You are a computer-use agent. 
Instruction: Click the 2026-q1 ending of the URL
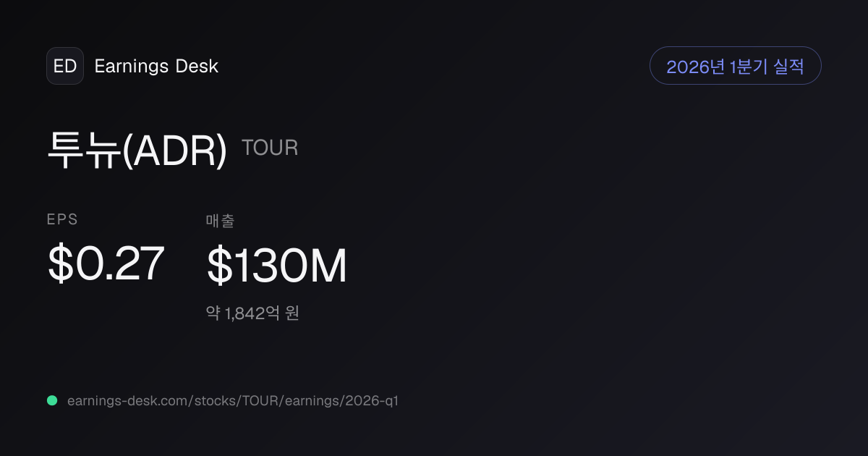click(x=373, y=400)
